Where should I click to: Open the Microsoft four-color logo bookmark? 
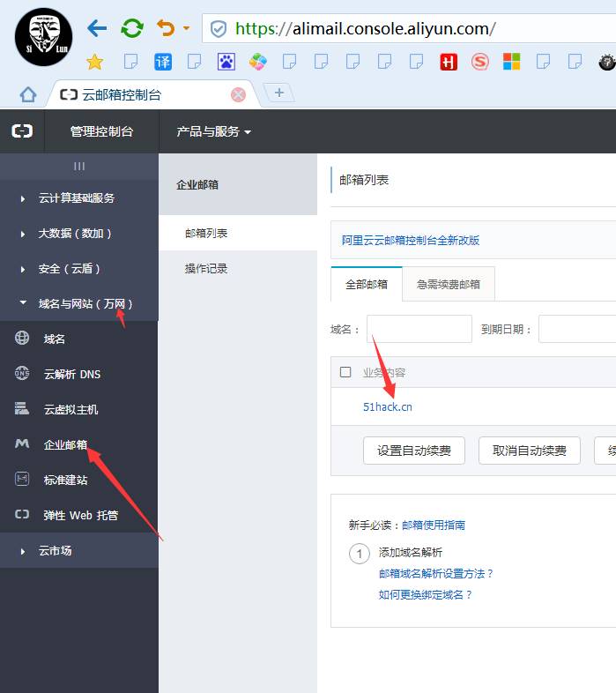(512, 62)
